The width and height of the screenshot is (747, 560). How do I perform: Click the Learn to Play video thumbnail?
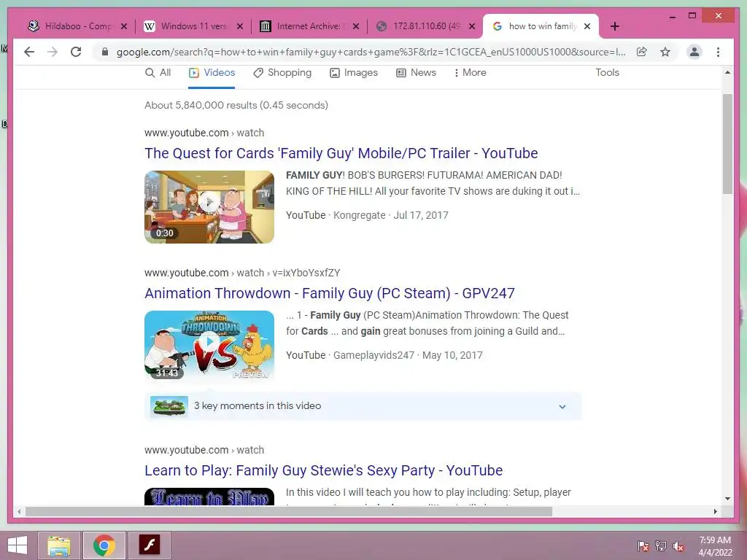209,497
